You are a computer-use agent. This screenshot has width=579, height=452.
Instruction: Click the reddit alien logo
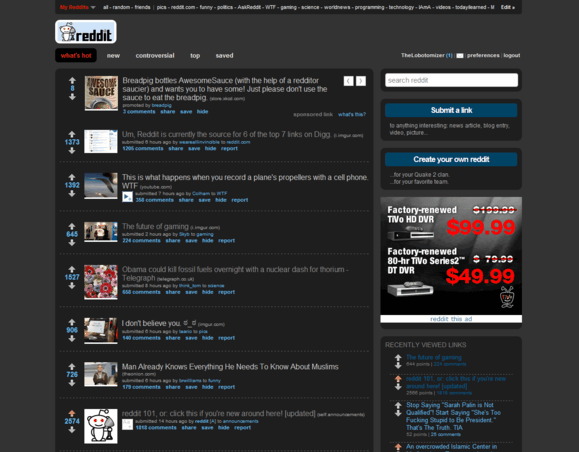point(86,32)
